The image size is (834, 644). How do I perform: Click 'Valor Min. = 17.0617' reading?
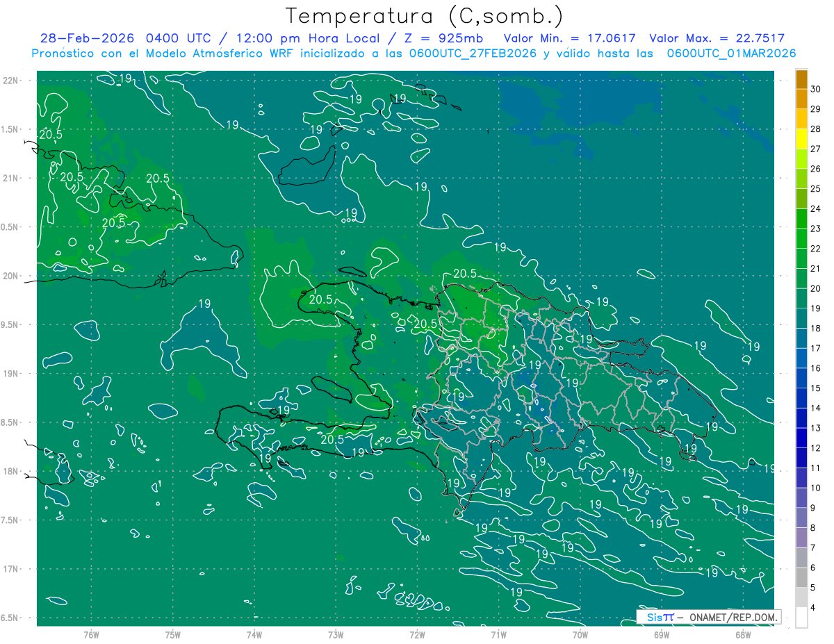569,38
